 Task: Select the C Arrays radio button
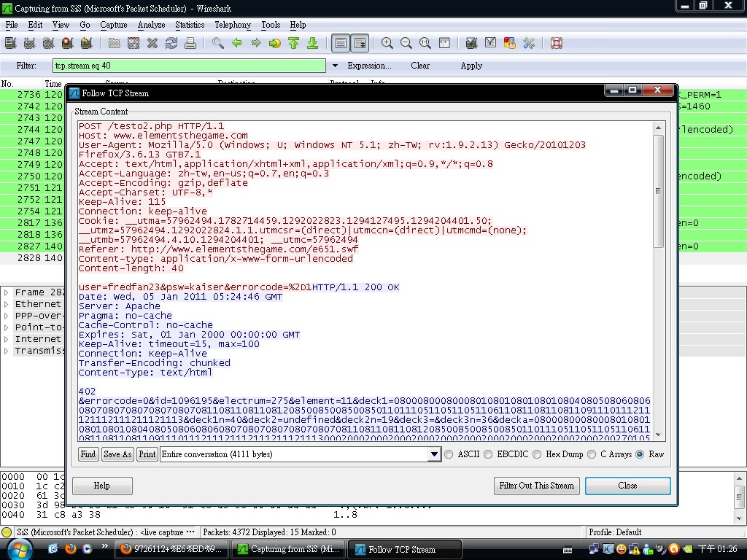point(592,454)
